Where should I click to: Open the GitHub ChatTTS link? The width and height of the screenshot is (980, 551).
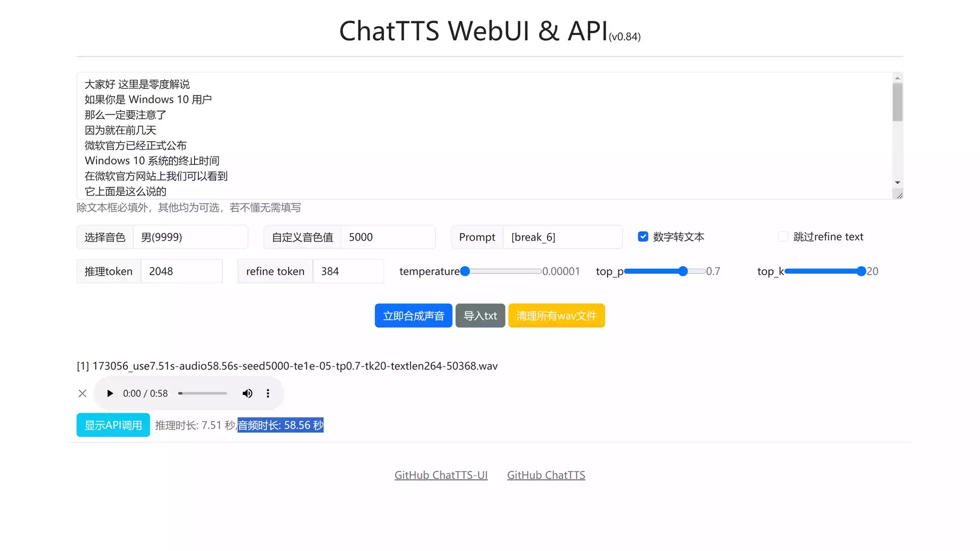click(546, 475)
